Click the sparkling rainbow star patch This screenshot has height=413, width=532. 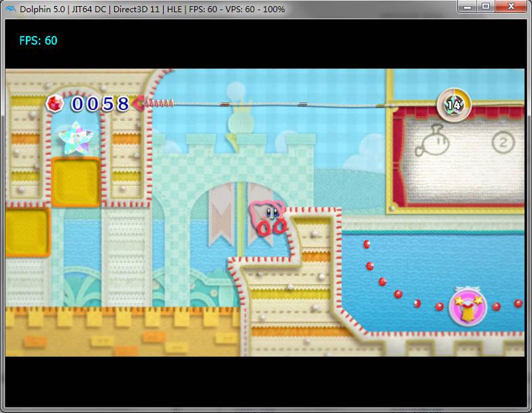[x=76, y=138]
